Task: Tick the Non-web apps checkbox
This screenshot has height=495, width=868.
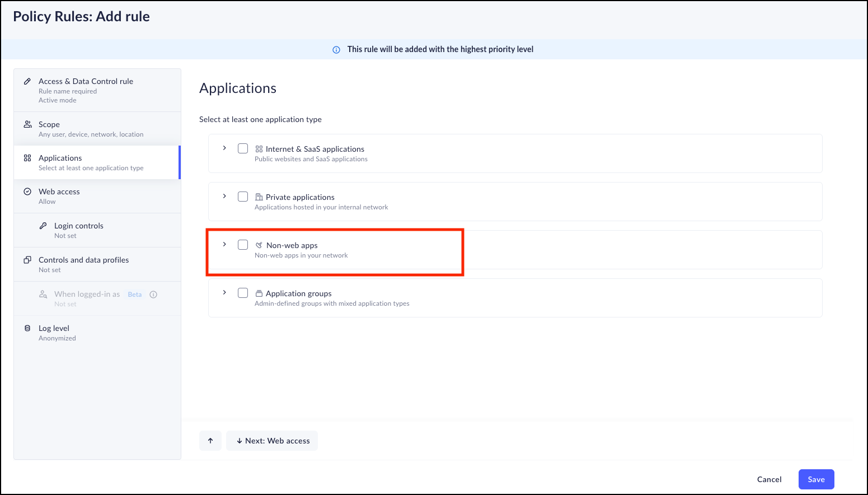Action: 243,245
